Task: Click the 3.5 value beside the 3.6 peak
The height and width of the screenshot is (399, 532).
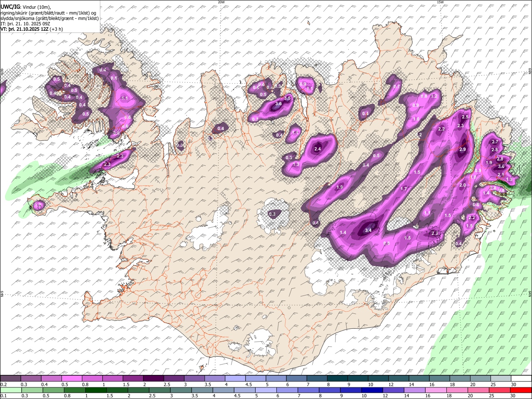Action: [287, 99]
